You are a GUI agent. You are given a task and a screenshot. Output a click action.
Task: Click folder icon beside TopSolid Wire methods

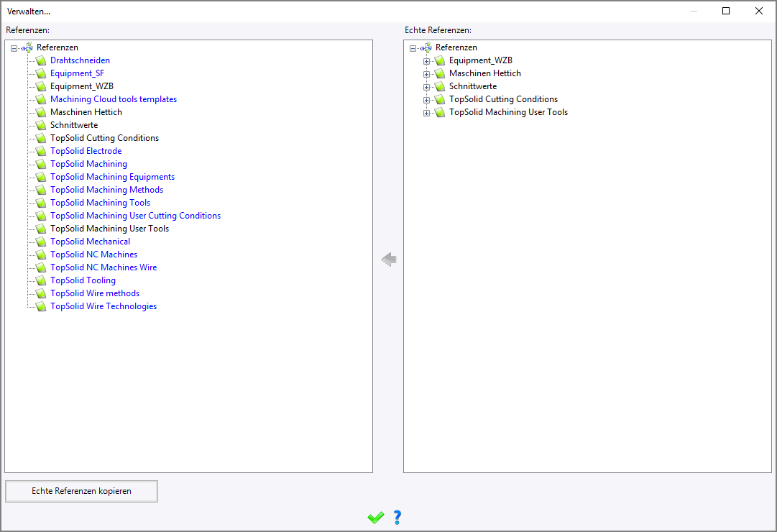click(41, 293)
